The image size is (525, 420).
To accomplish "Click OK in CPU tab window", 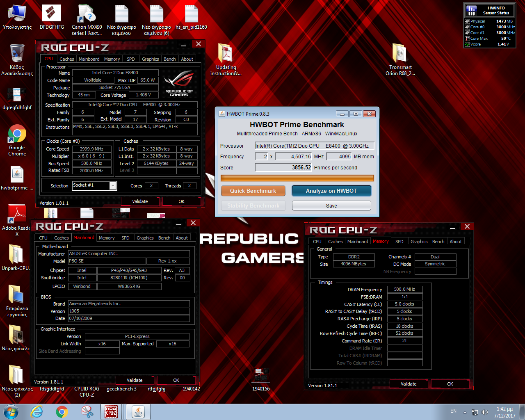I will tap(181, 201).
